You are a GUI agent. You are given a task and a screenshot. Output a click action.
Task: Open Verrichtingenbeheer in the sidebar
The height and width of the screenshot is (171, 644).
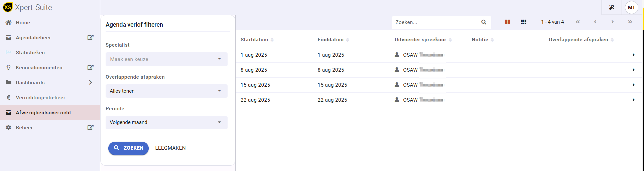pyautogui.click(x=40, y=98)
